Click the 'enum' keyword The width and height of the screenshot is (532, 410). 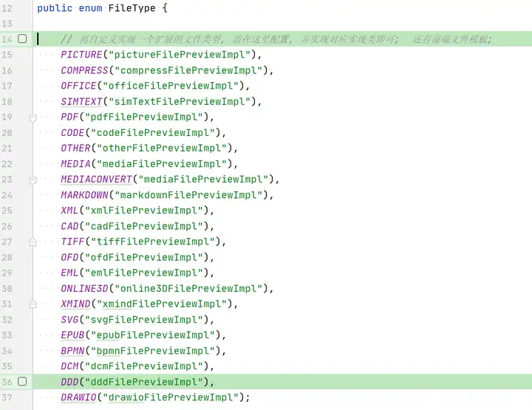point(90,8)
